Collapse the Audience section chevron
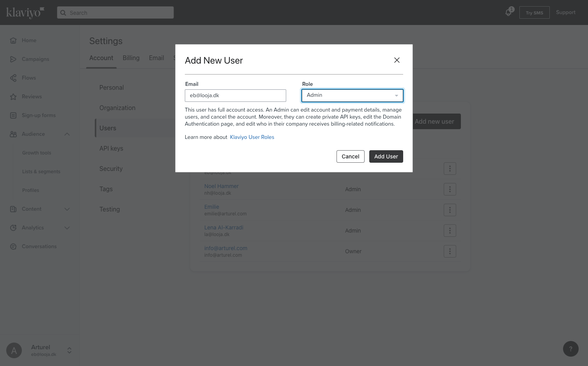This screenshot has width=588, height=366. click(67, 134)
